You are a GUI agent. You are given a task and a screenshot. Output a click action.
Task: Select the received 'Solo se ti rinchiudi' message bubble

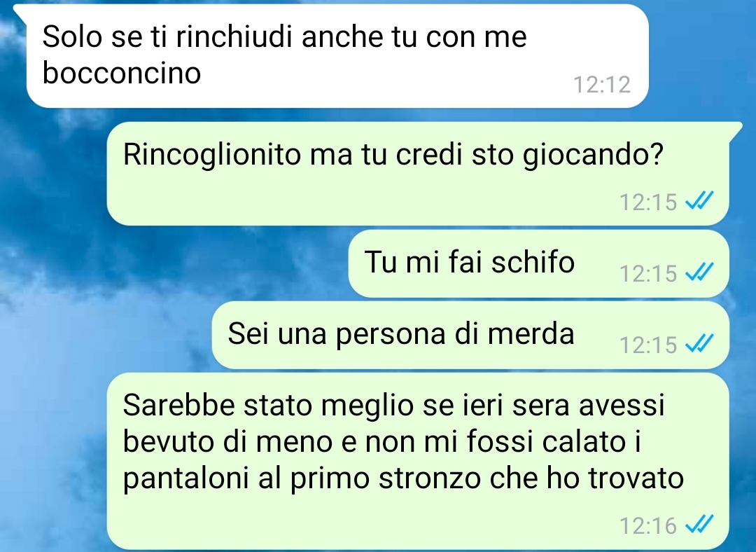point(337,56)
